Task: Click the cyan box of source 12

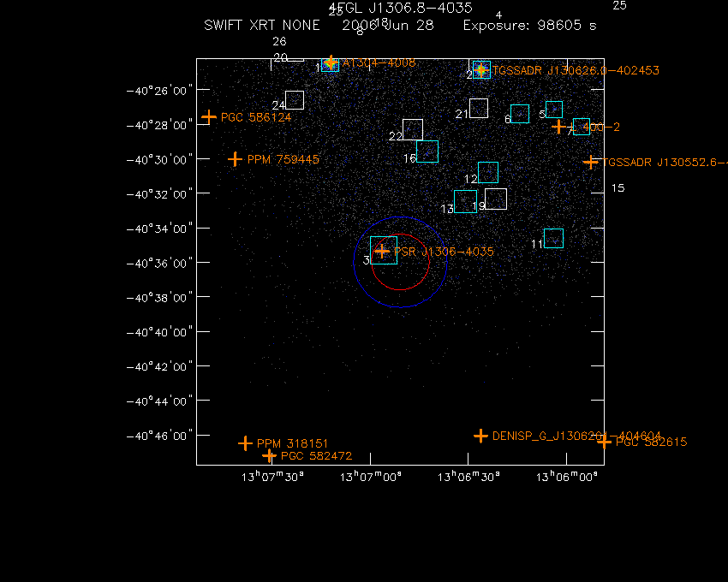Action: click(x=488, y=172)
